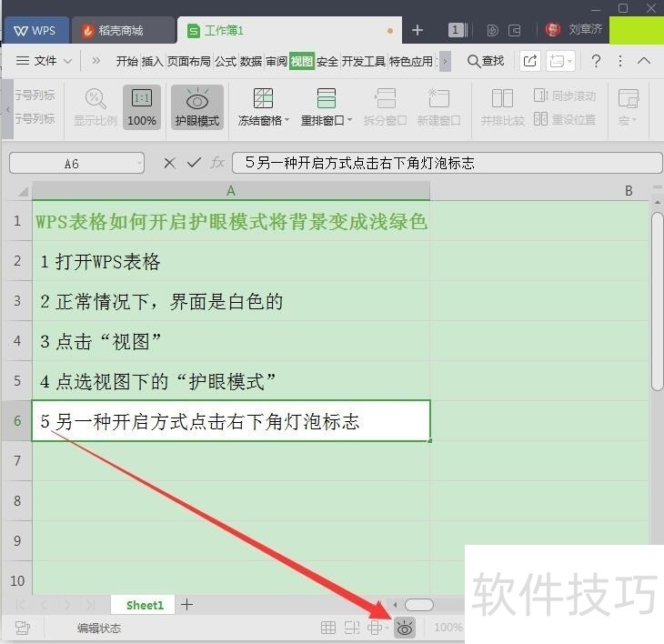Toggle 同步滚动 synchronized scrolling

pos(565,96)
